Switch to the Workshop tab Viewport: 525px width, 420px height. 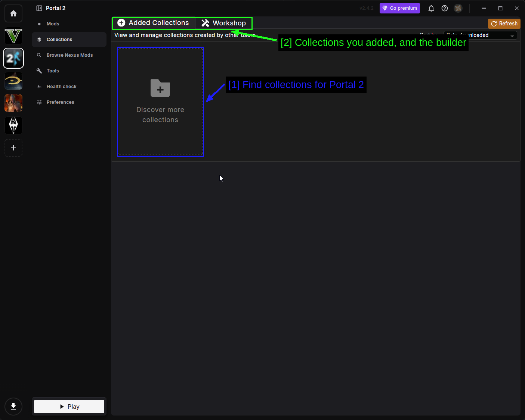pyautogui.click(x=224, y=23)
